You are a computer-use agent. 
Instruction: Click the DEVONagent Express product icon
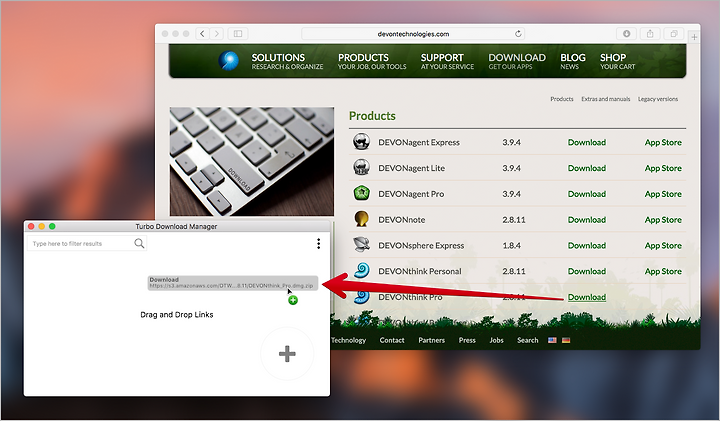(361, 142)
